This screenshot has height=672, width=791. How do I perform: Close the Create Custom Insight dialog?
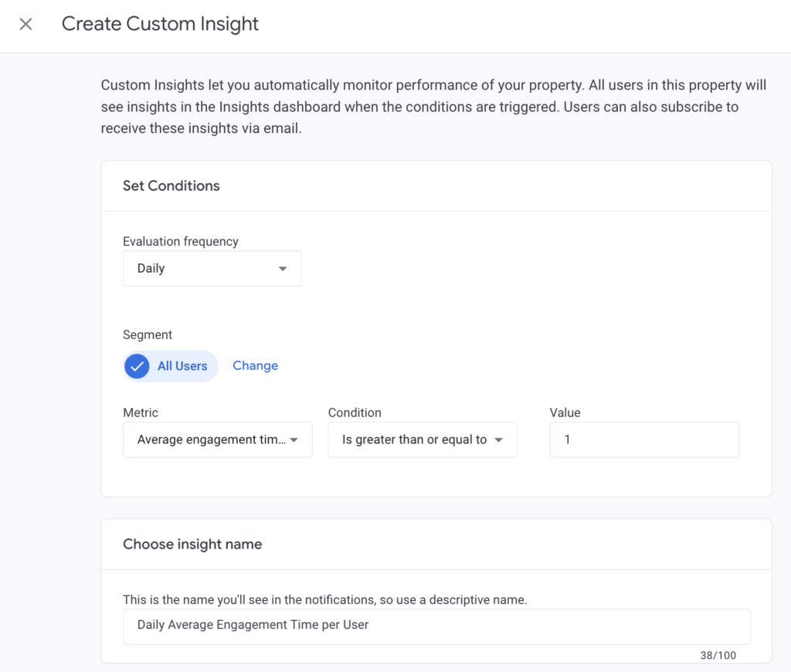[x=25, y=24]
